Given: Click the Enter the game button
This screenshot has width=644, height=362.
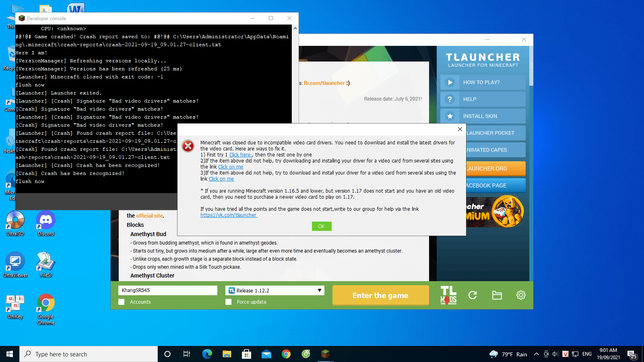Looking at the screenshot, I should click(380, 296).
